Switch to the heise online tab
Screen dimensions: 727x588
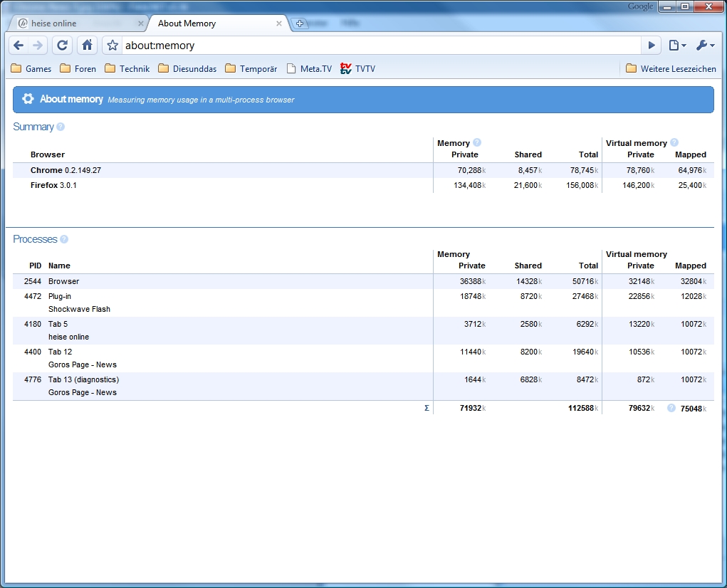78,23
